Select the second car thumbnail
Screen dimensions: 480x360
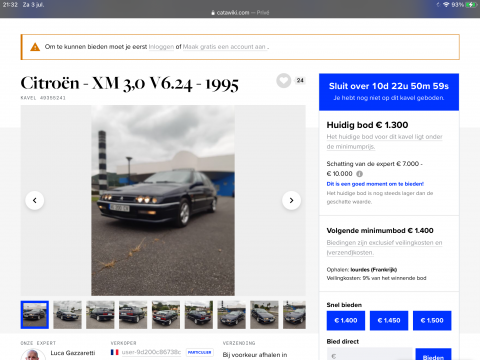pos(67,315)
